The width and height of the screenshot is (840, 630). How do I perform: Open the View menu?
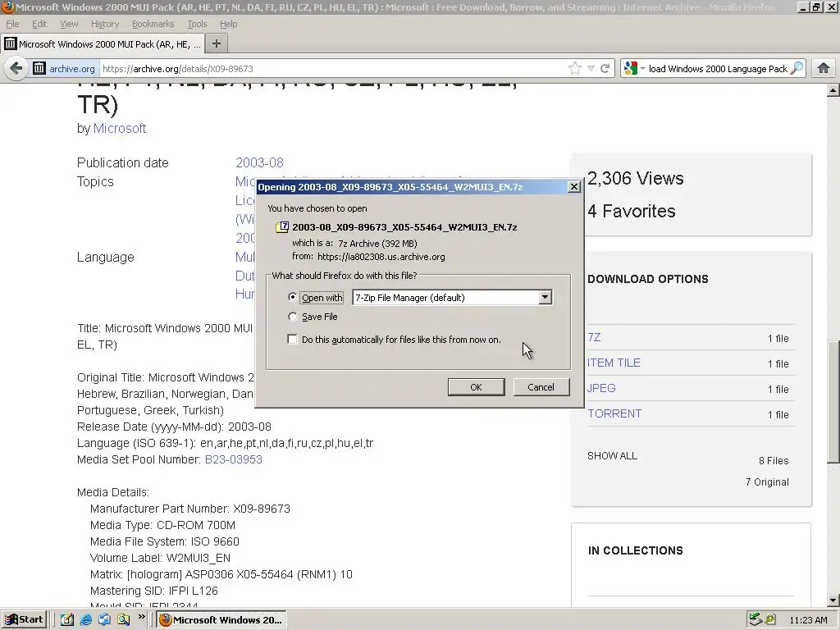[69, 24]
